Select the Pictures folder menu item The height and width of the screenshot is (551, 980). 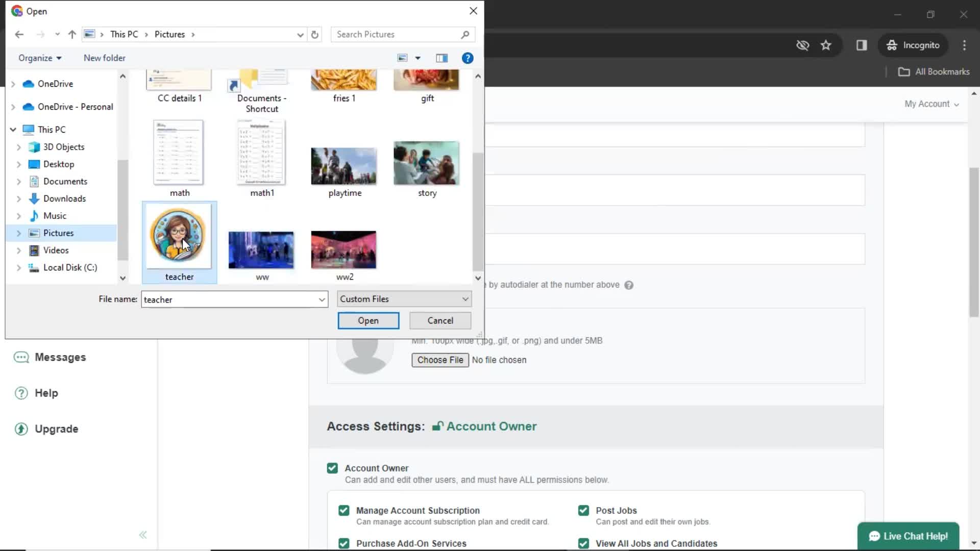pos(58,232)
